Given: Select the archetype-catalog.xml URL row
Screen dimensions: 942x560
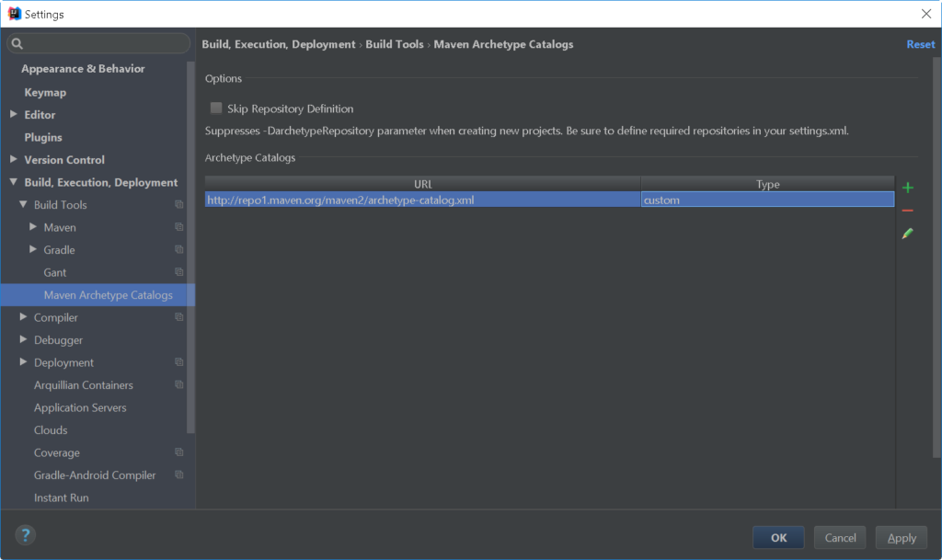Looking at the screenshot, I should 422,200.
